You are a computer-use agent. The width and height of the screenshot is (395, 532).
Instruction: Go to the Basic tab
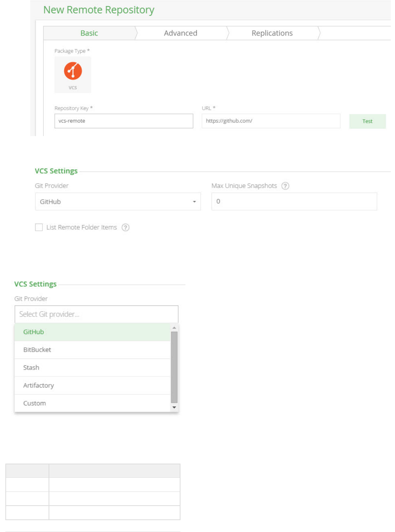[x=89, y=33]
